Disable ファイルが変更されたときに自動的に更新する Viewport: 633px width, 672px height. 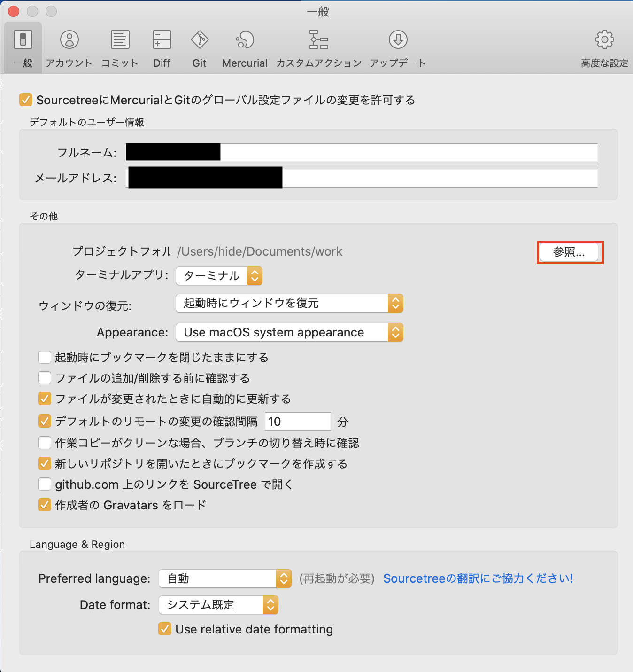[44, 399]
